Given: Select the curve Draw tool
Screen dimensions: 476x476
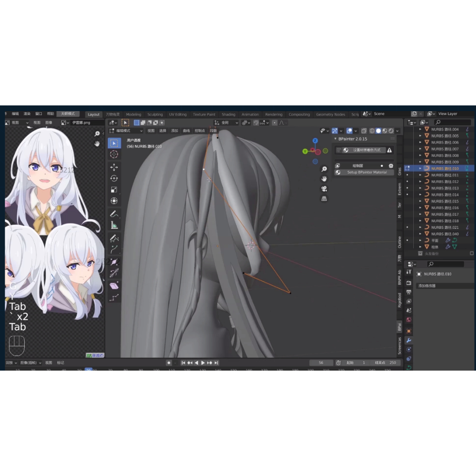Looking at the screenshot, I should pyautogui.click(x=114, y=238).
